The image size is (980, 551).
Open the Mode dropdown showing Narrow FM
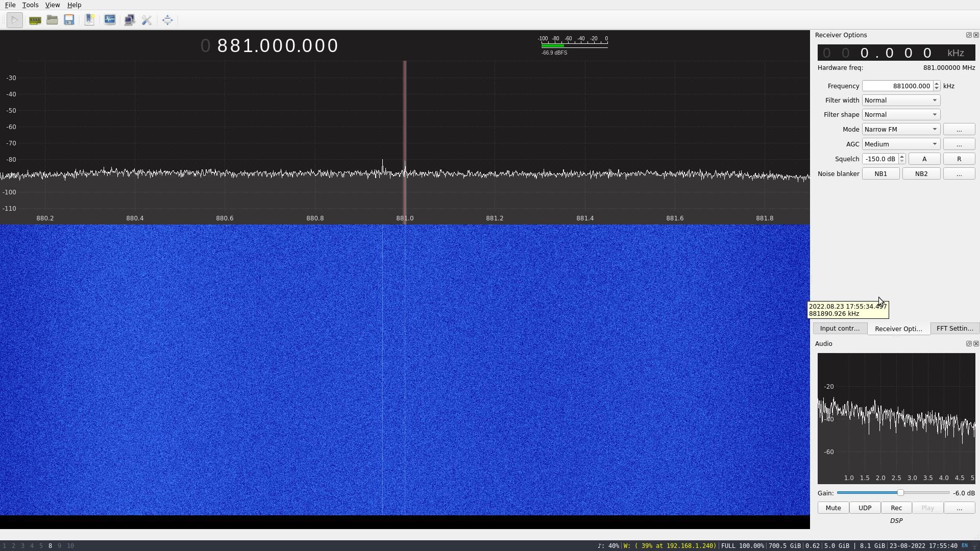pos(901,130)
